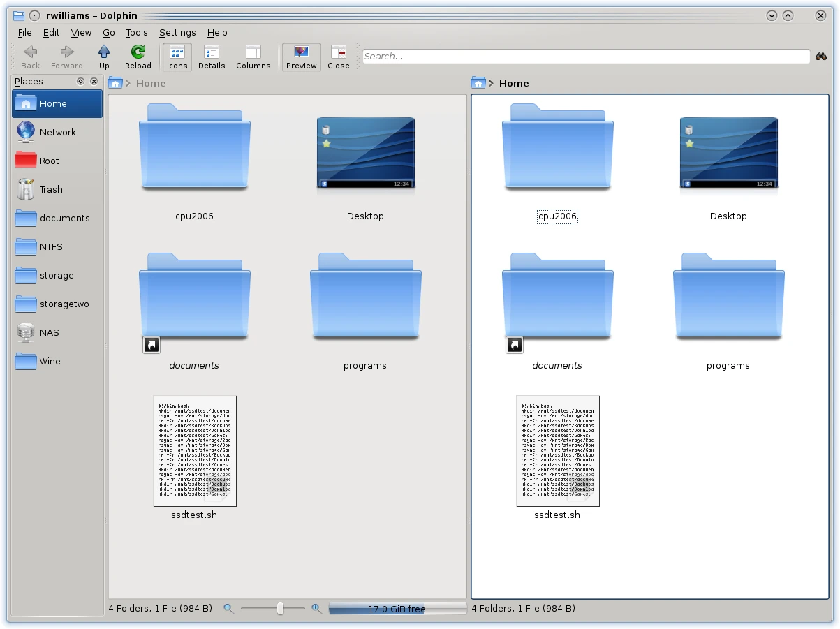Open NTFS place in sidebar
840x629 pixels.
point(57,246)
